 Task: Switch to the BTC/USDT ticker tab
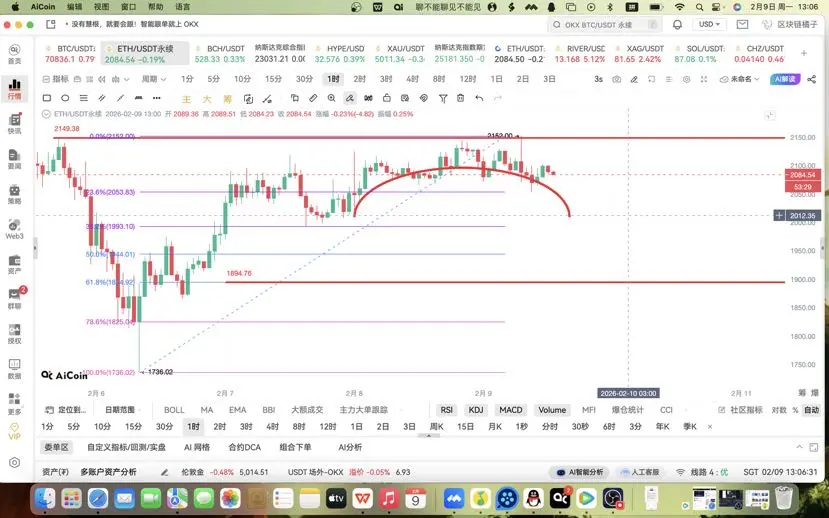click(70, 53)
